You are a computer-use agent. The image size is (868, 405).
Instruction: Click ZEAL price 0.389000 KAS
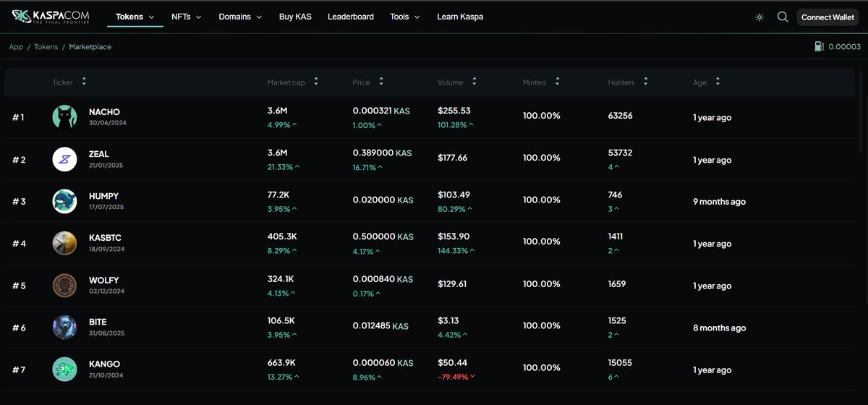coord(383,153)
